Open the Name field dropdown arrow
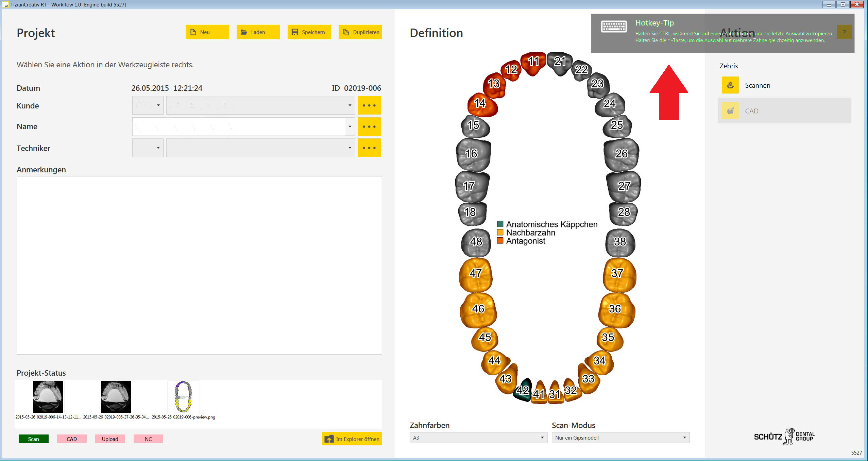Image resolution: width=868 pixels, height=461 pixels. coord(350,126)
